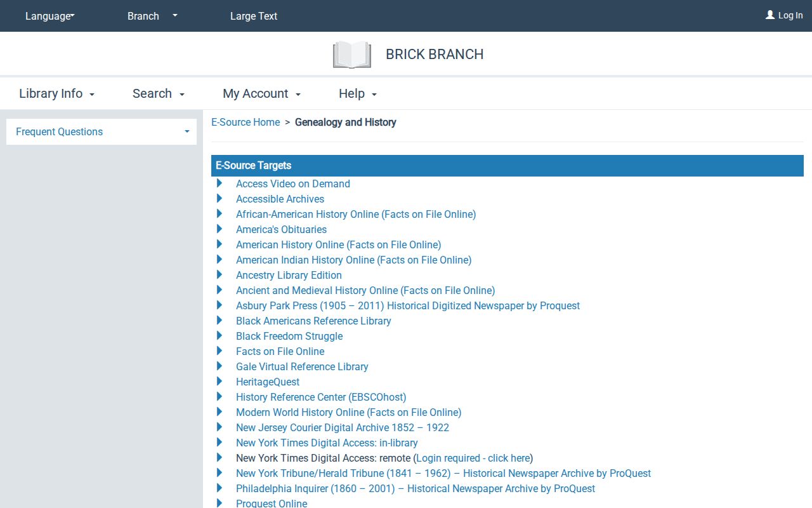Open New York Times Digital Access: in-library
Screen dimensions: 812x508
tap(327, 443)
